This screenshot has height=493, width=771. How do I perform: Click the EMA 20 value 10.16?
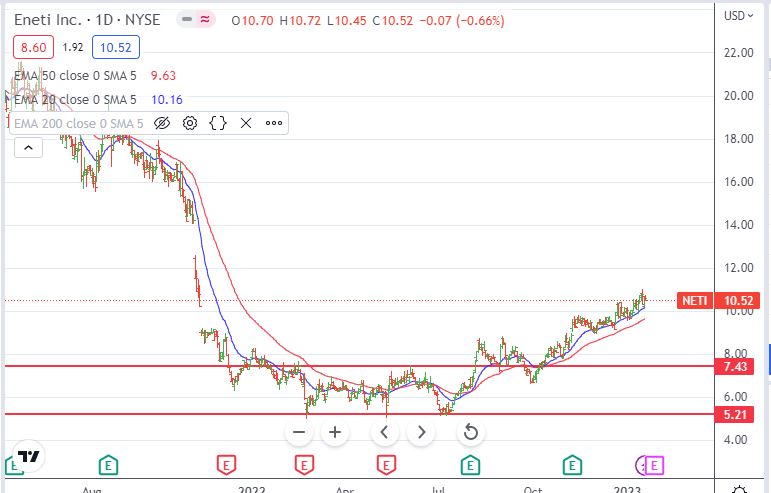pyautogui.click(x=167, y=100)
